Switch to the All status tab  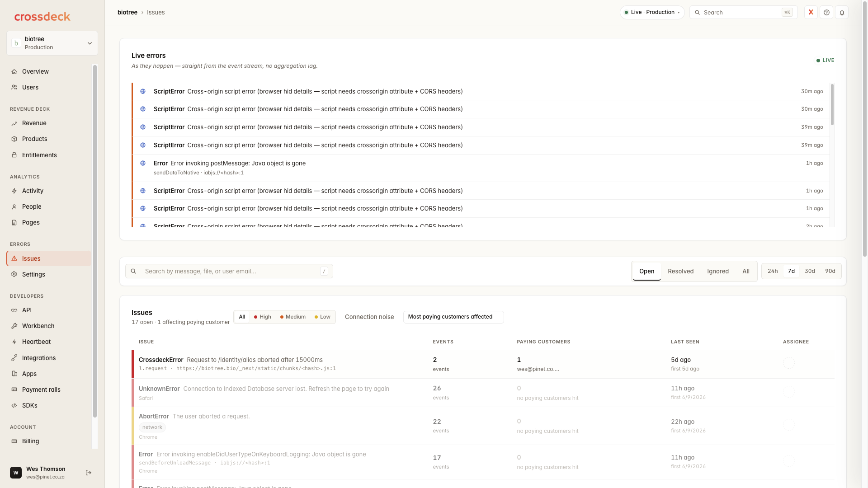[x=746, y=272]
